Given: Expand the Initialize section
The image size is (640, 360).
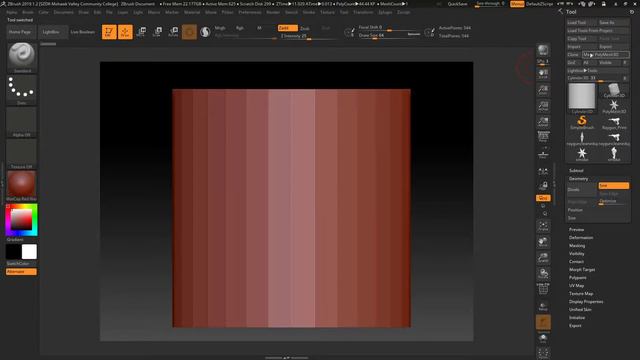Looking at the screenshot, I should (577, 318).
